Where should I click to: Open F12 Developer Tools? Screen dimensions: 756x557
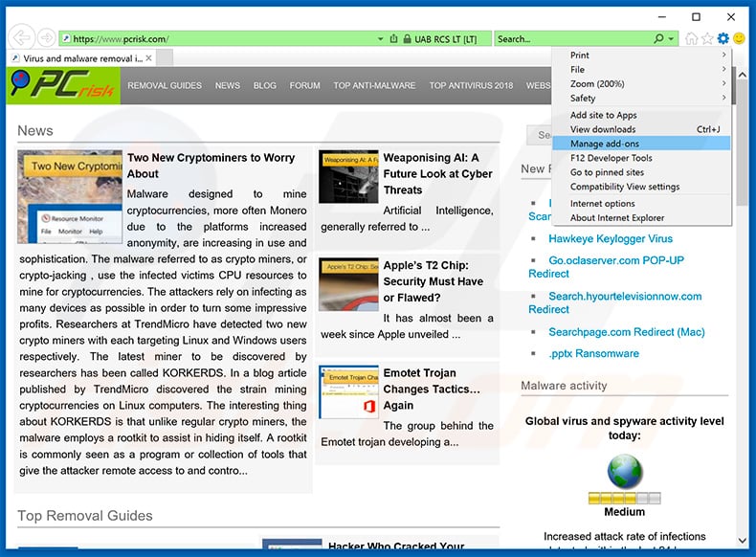coord(641,158)
